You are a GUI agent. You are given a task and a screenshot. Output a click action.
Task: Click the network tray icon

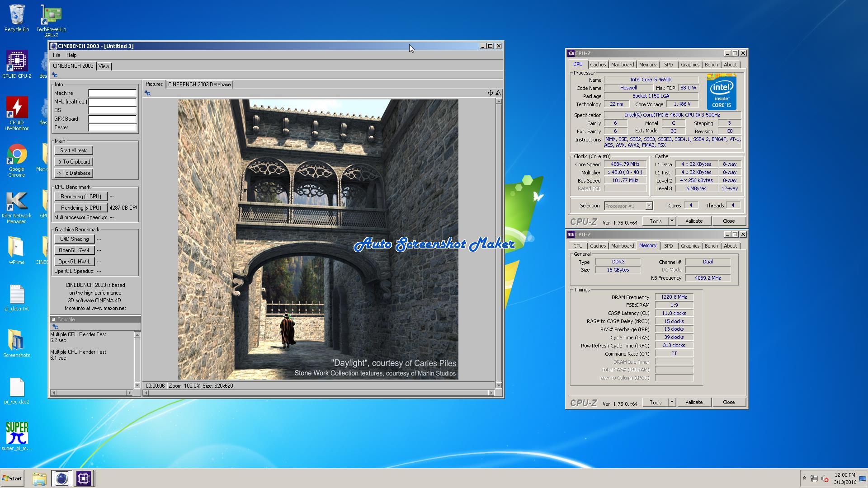point(814,479)
